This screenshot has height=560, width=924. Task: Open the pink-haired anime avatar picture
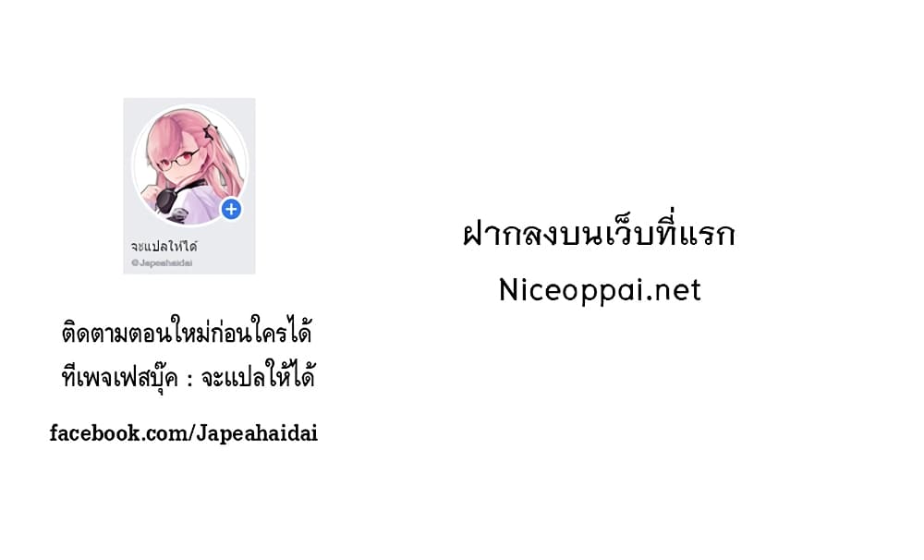click(x=189, y=165)
